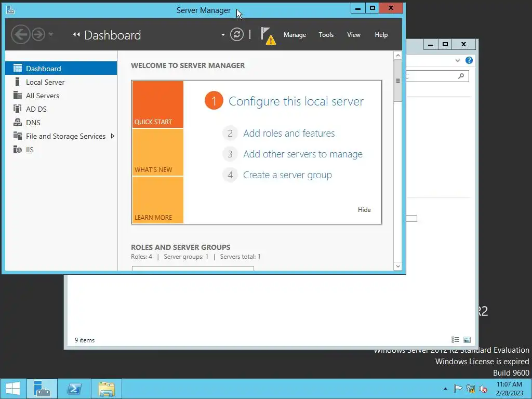
Task: Open the Tools menu
Action: (326, 35)
